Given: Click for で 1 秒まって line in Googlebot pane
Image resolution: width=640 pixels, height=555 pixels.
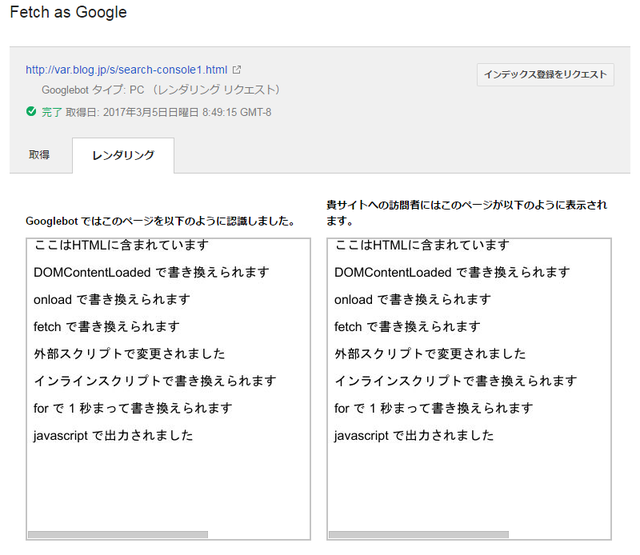Looking at the screenshot, I should 133,408.
